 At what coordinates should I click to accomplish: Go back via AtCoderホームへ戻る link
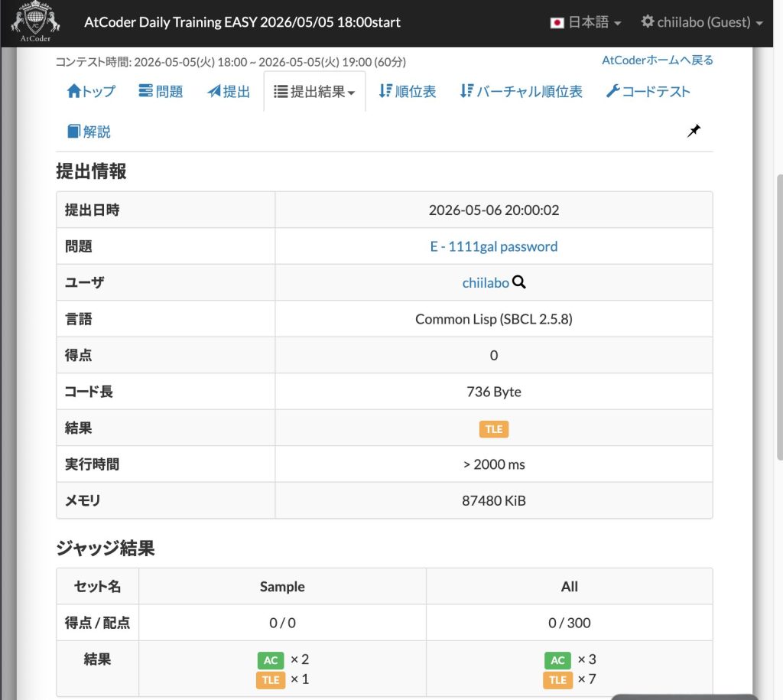[x=657, y=60]
